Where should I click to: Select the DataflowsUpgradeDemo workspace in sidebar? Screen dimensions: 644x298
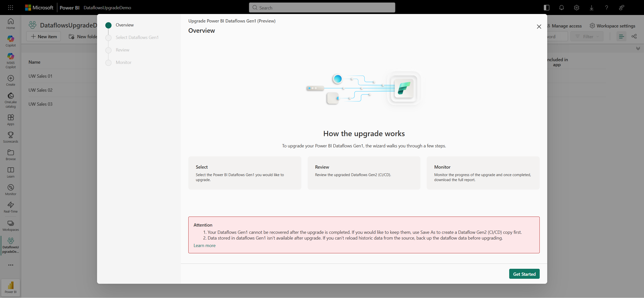[11, 245]
